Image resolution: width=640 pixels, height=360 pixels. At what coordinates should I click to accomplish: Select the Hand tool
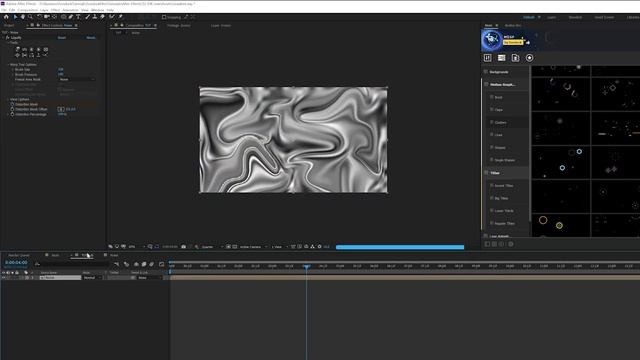click(x=23, y=17)
